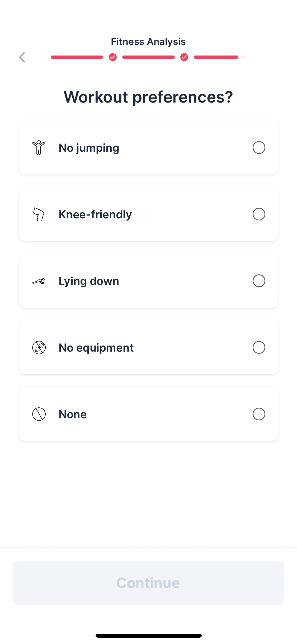Viewport: 297px width, 644px height.
Task: Click the first progress bar segment
Action: tap(77, 57)
